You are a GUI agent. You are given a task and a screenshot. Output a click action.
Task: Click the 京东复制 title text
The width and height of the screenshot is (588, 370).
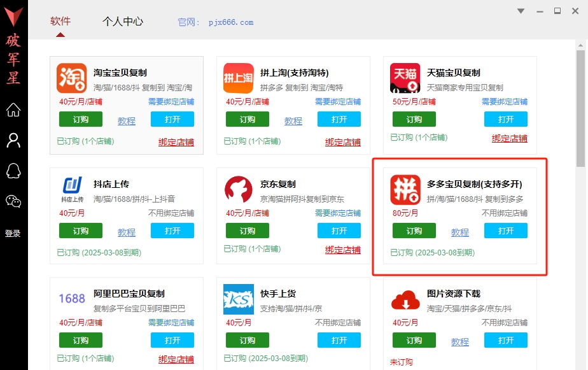tap(278, 184)
